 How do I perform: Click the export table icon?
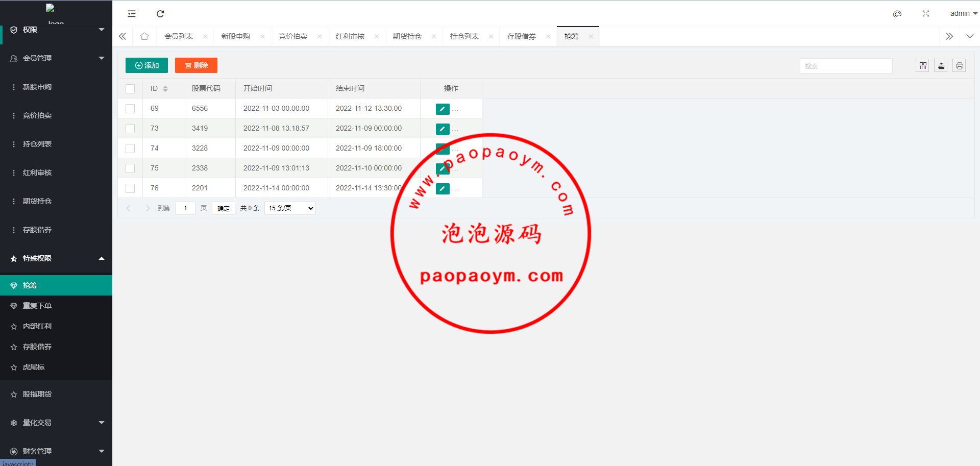(941, 65)
